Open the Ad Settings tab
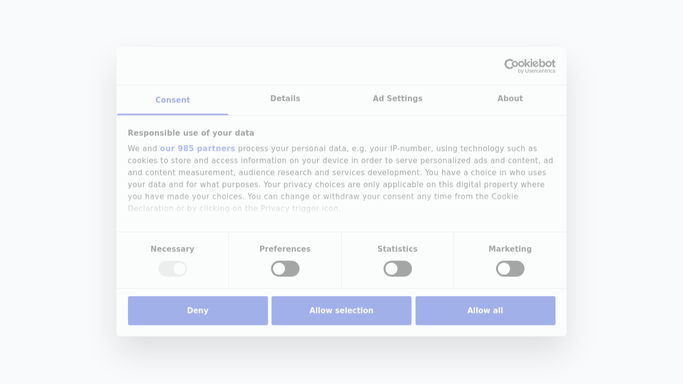 click(x=397, y=99)
